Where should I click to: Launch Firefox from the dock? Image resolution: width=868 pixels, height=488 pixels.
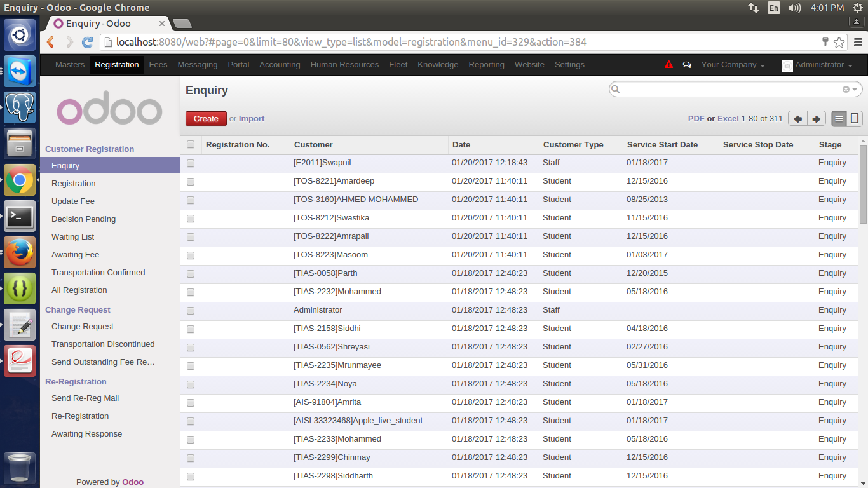click(20, 252)
